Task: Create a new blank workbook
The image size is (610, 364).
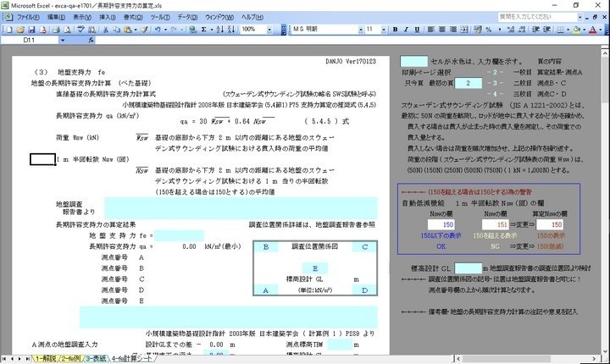Action: tap(9, 30)
